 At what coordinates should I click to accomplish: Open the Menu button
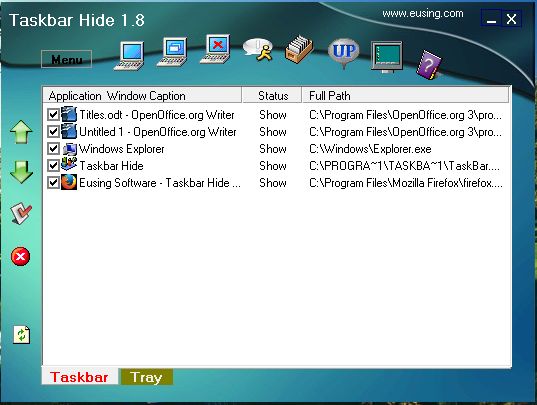66,59
